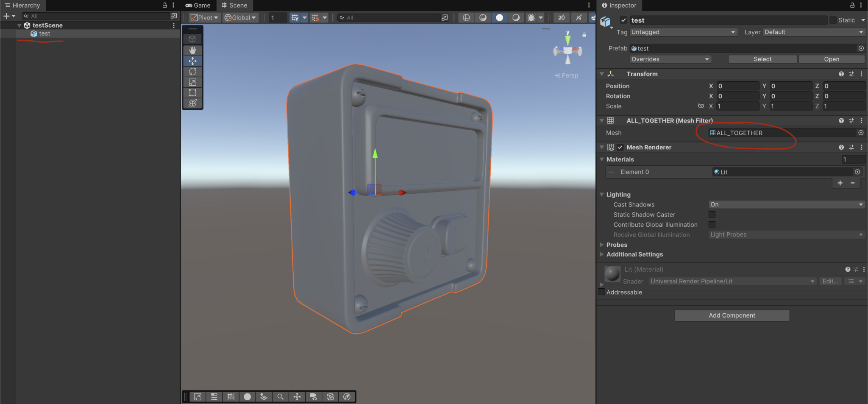Open the Tag dropdown showing Untagged
This screenshot has height=404, width=868.
click(x=683, y=32)
